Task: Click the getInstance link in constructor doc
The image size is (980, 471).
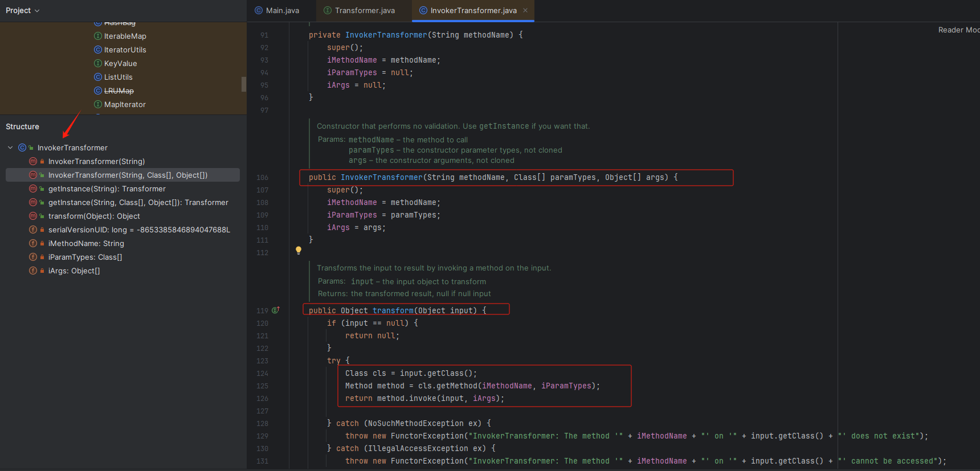Action: [x=504, y=126]
